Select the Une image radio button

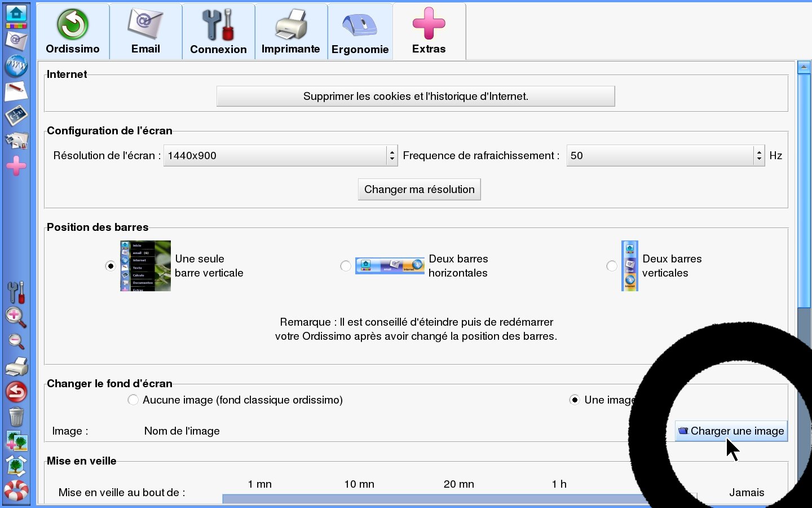point(575,400)
